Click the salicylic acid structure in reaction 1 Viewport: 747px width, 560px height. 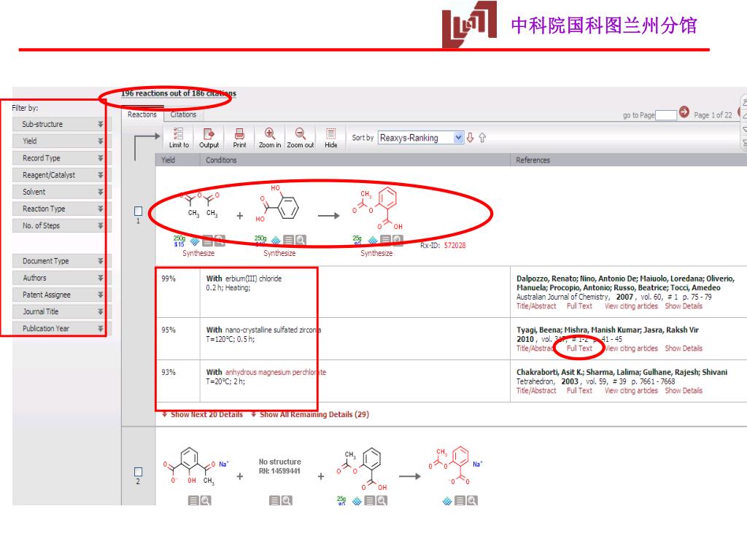(x=276, y=204)
